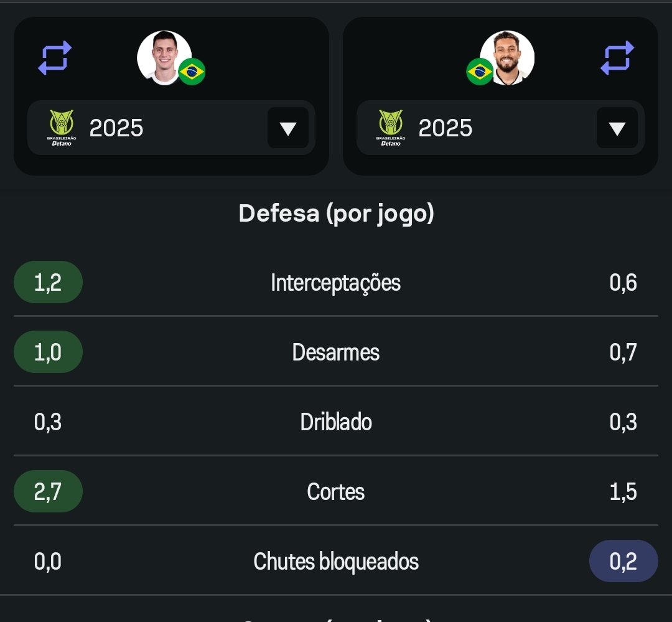The height and width of the screenshot is (622, 672).
Task: Swap the left player using the arrows icon
Action: point(55,58)
